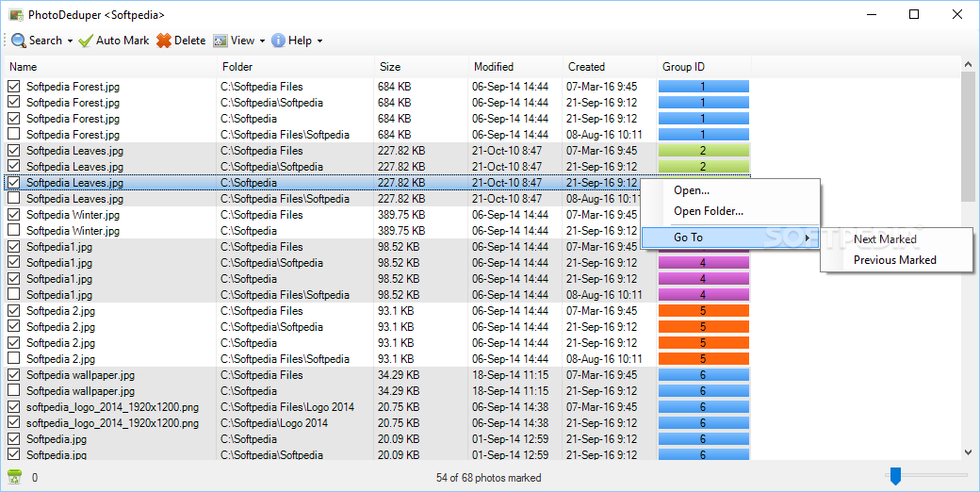Click folder cell C:\Softpedia Files\Logo 2014
This screenshot has height=492, width=980.
tap(287, 407)
